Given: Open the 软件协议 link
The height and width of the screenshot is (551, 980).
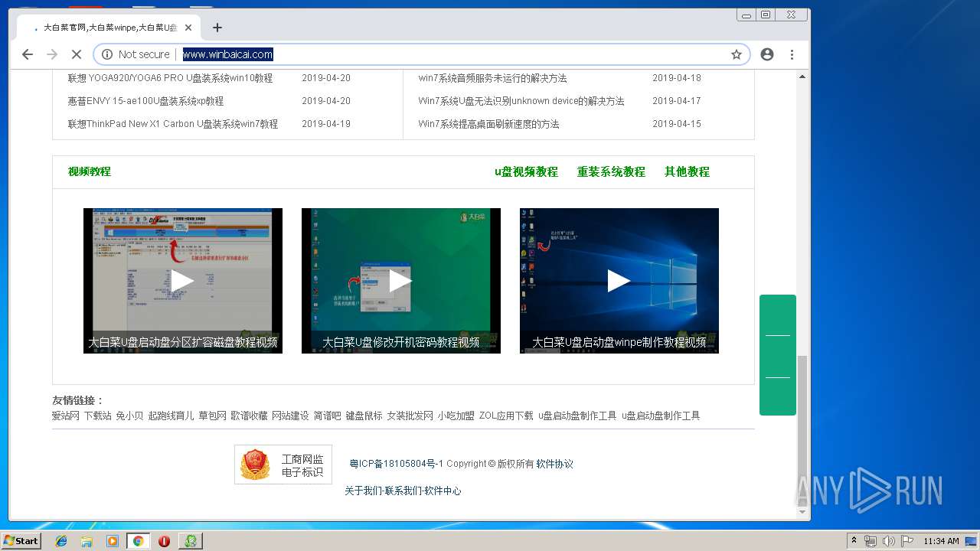Looking at the screenshot, I should (x=554, y=464).
